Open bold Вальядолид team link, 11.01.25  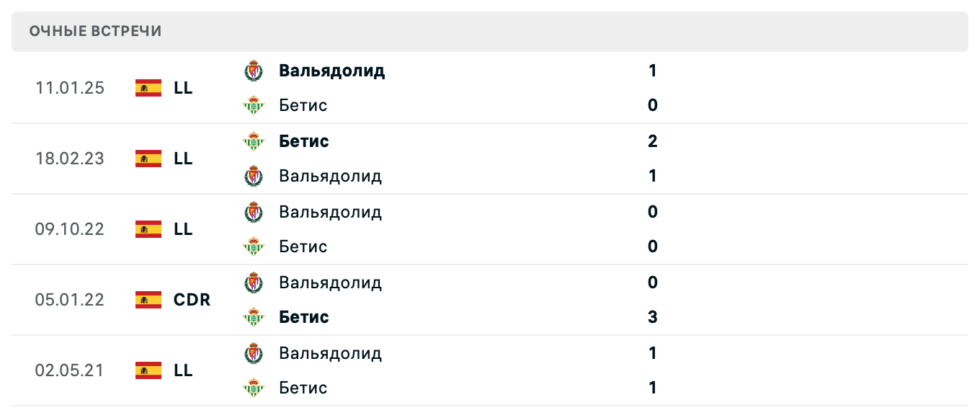point(331,71)
